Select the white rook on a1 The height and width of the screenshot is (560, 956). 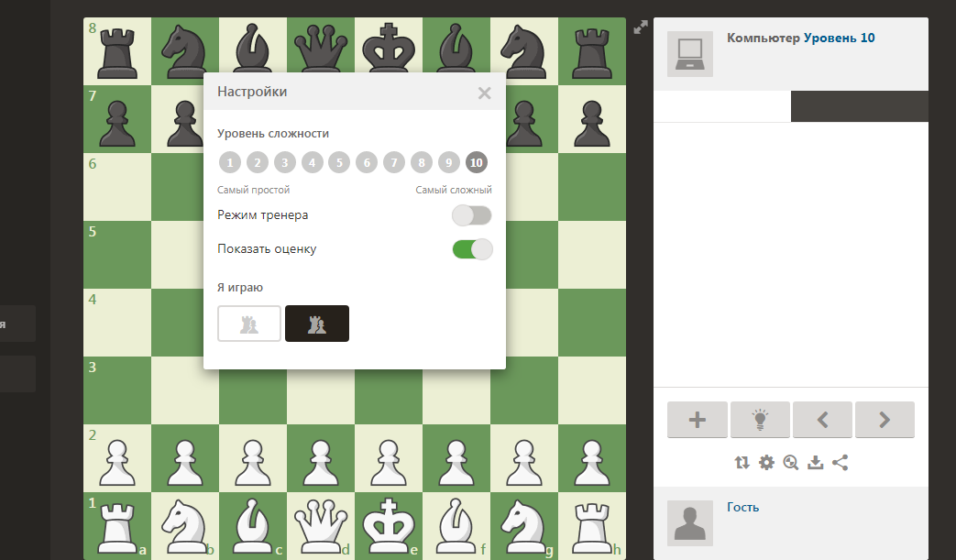(x=117, y=526)
